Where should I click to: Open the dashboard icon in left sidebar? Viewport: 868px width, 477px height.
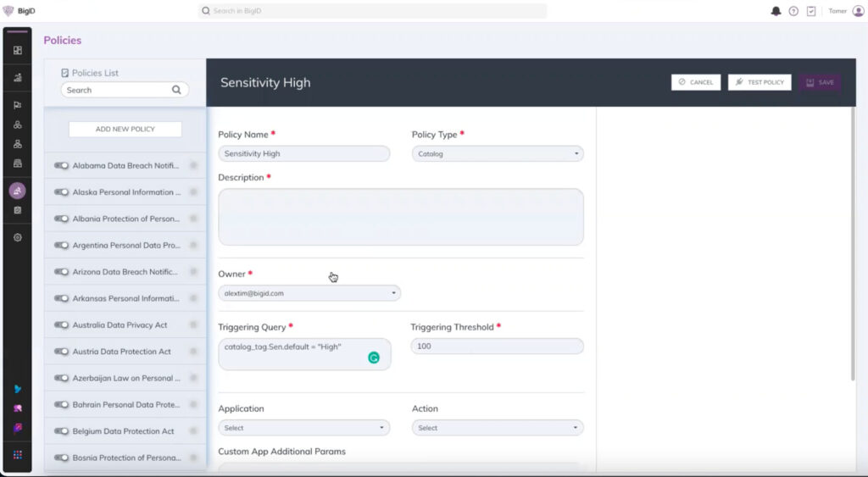coord(17,50)
